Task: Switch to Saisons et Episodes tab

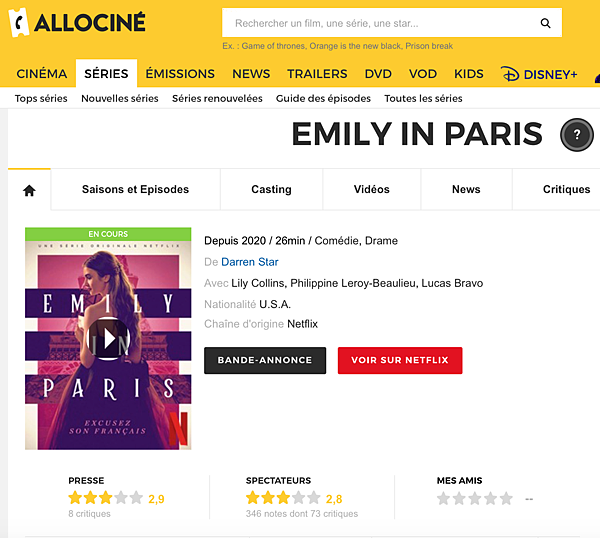Action: pos(135,190)
